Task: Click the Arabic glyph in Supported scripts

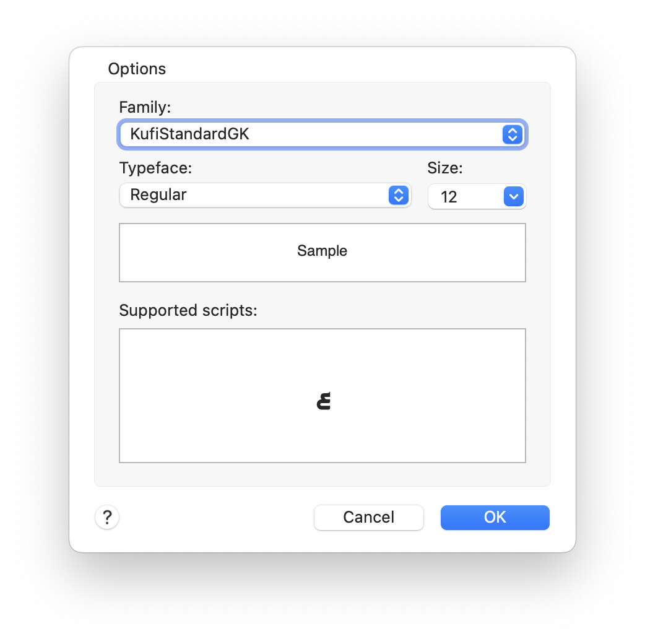Action: [x=324, y=401]
